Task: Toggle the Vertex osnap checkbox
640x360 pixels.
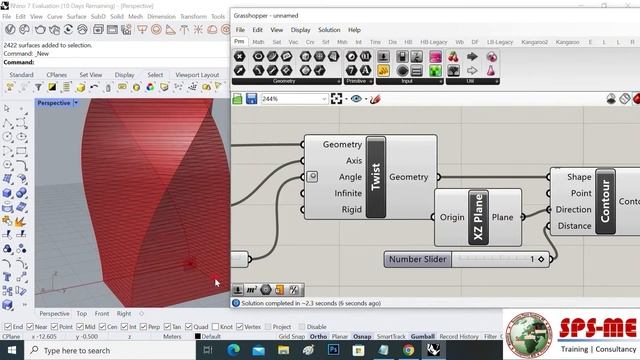Action: pyautogui.click(x=240, y=327)
